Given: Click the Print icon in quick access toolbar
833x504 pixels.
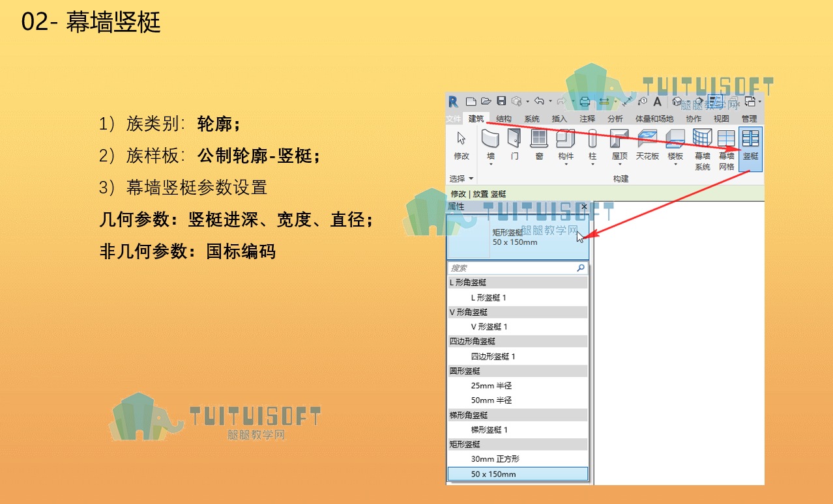Looking at the screenshot, I should click(x=585, y=101).
